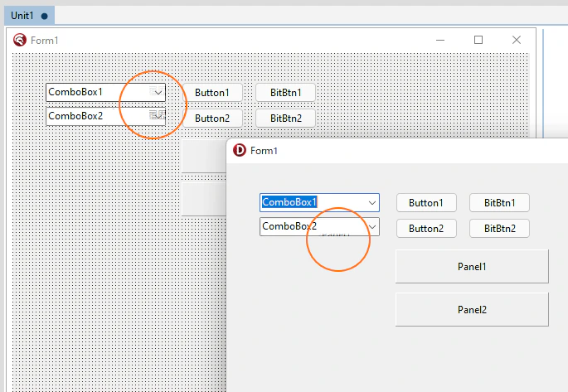The height and width of the screenshot is (392, 568).
Task: Select BitBtn2 on the dotted designer form
Action: pos(286,119)
